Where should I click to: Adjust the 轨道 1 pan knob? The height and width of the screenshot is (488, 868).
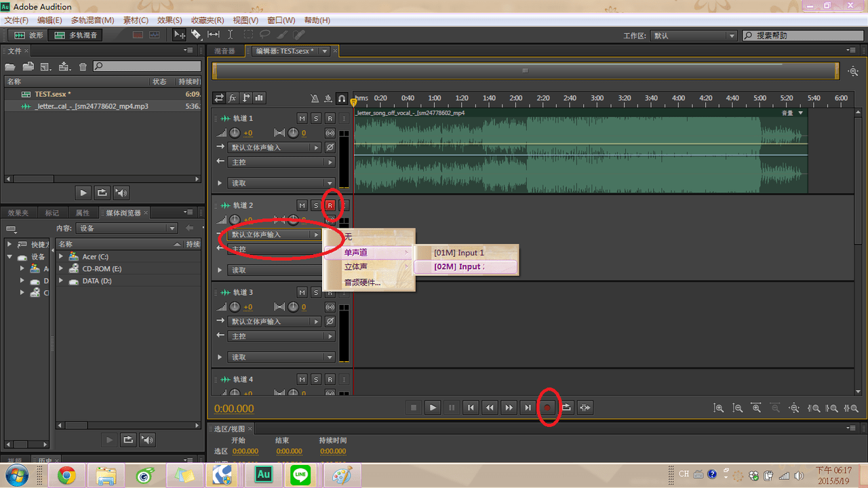pyautogui.click(x=293, y=133)
